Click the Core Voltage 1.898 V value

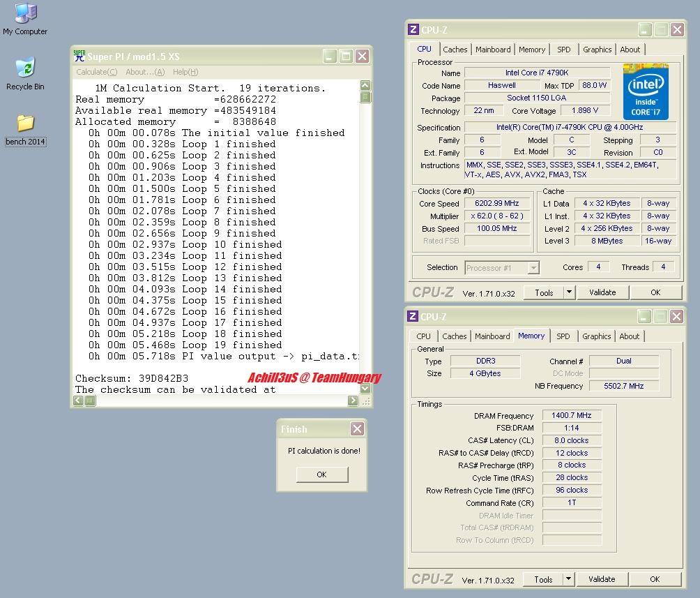(585, 110)
